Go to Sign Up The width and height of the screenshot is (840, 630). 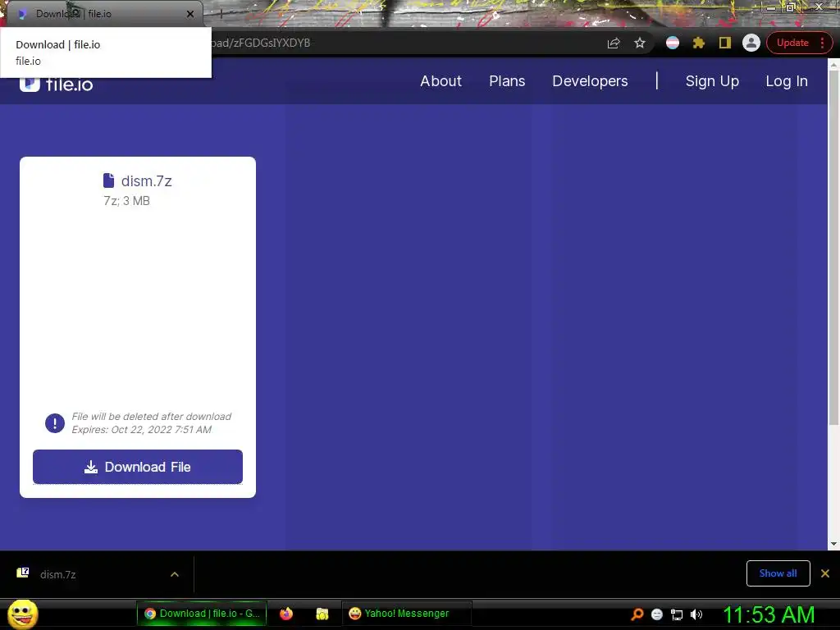click(712, 81)
